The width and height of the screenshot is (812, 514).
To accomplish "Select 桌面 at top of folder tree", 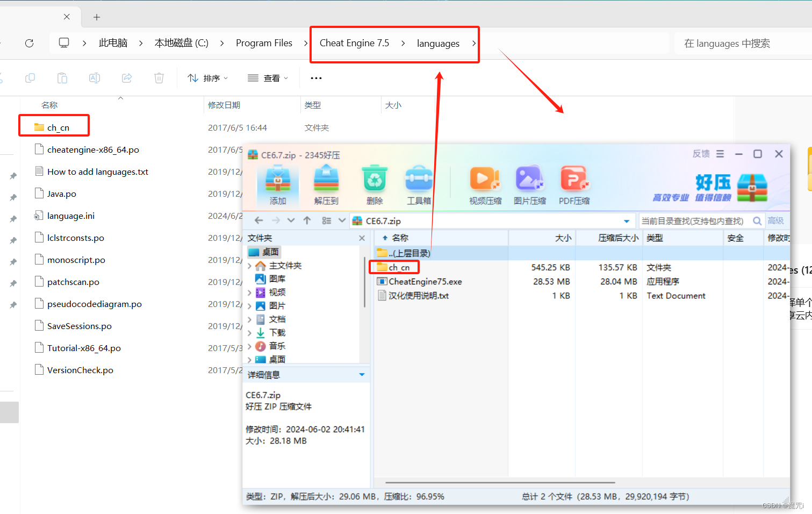I will [x=264, y=252].
